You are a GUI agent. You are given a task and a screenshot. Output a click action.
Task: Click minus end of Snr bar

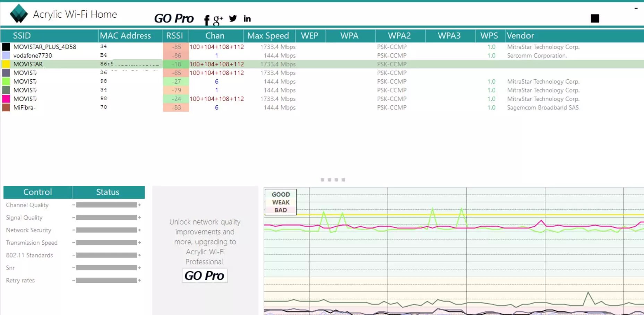[x=74, y=268]
